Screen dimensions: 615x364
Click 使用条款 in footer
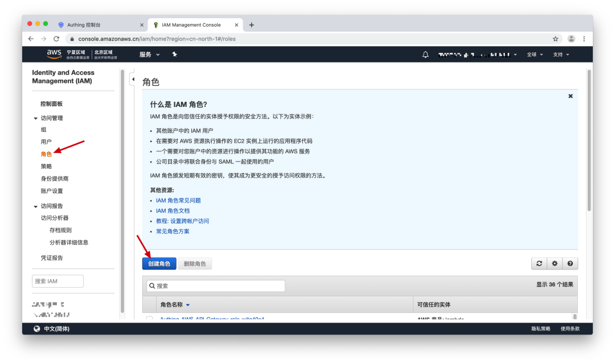tap(570, 329)
